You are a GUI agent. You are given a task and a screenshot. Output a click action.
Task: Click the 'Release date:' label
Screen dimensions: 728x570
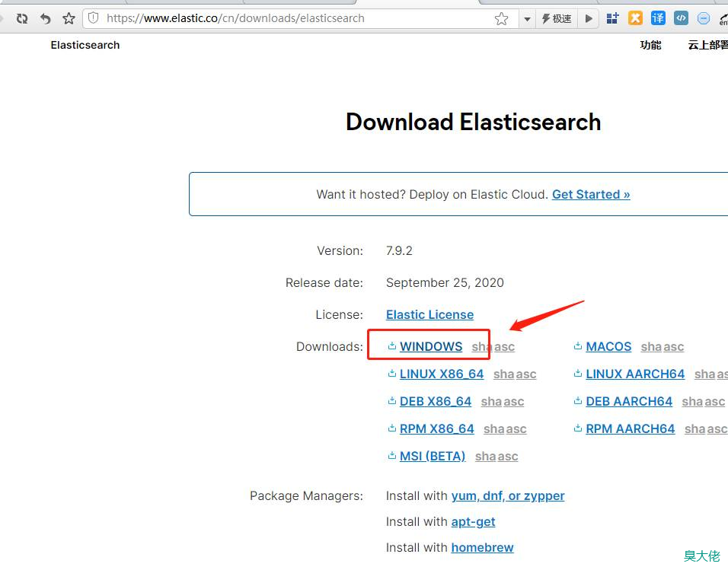point(324,282)
